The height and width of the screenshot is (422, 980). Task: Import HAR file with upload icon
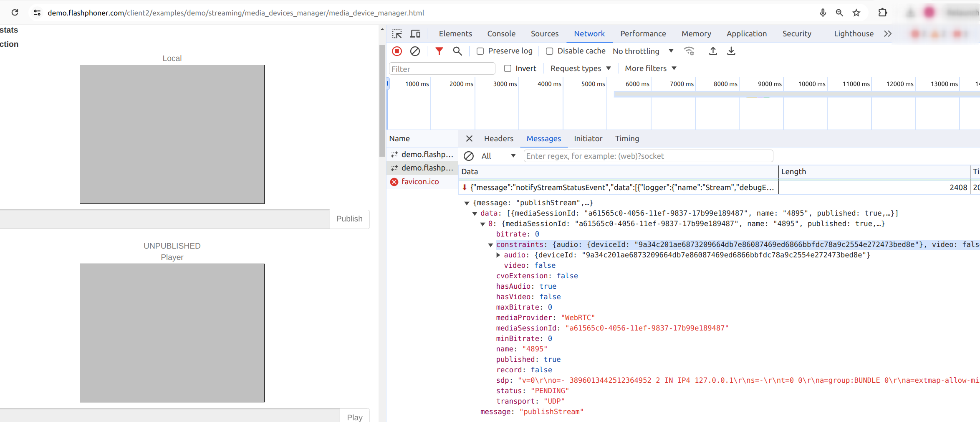pos(713,51)
